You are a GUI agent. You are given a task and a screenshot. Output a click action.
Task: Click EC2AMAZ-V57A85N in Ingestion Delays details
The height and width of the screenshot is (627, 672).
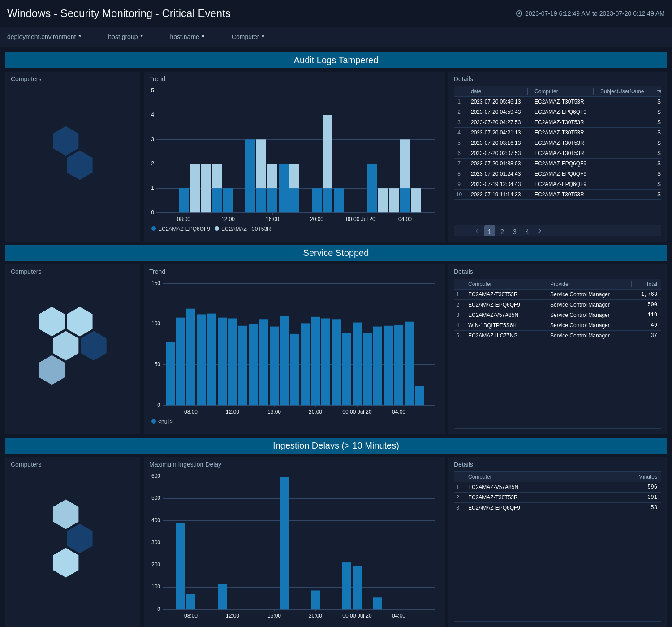(x=493, y=487)
